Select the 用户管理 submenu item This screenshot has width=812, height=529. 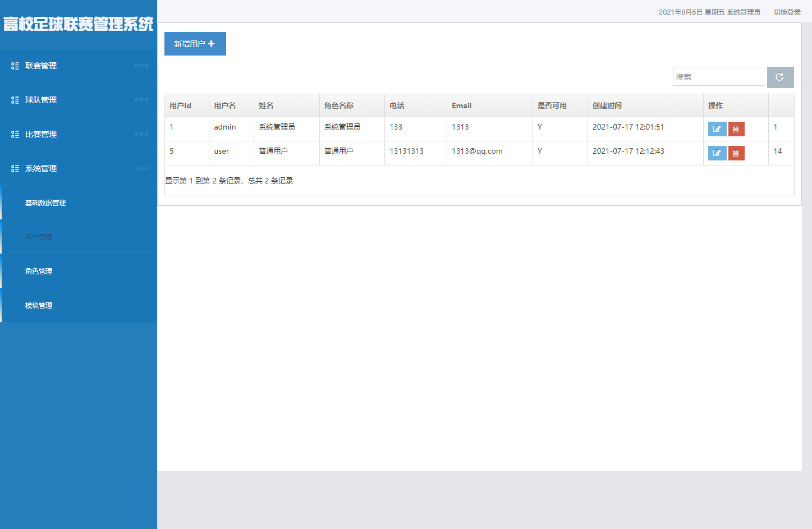click(39, 237)
